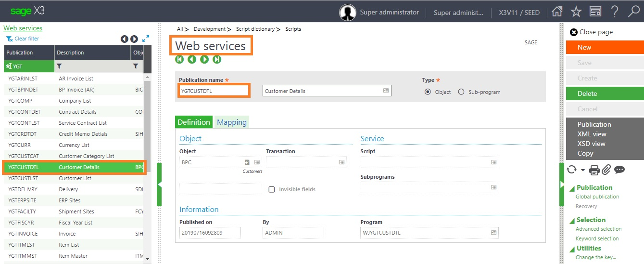Go to the previous record navigation icon

tap(192, 59)
